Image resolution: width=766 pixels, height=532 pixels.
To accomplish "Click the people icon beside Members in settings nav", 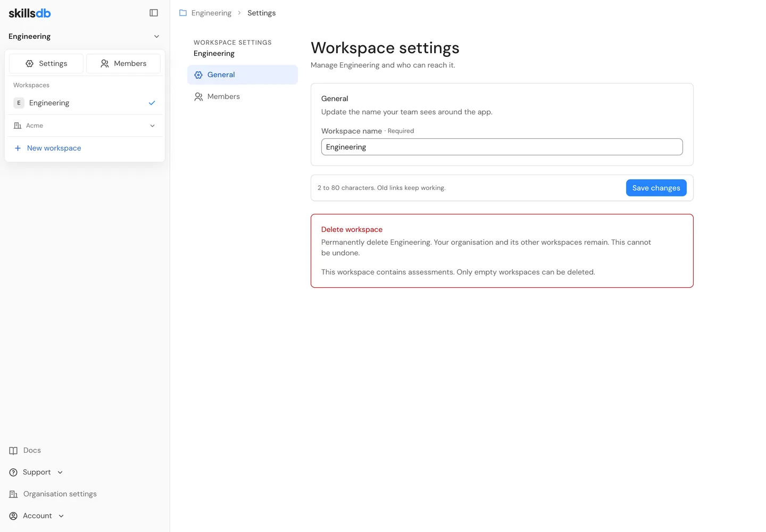I will click(198, 97).
